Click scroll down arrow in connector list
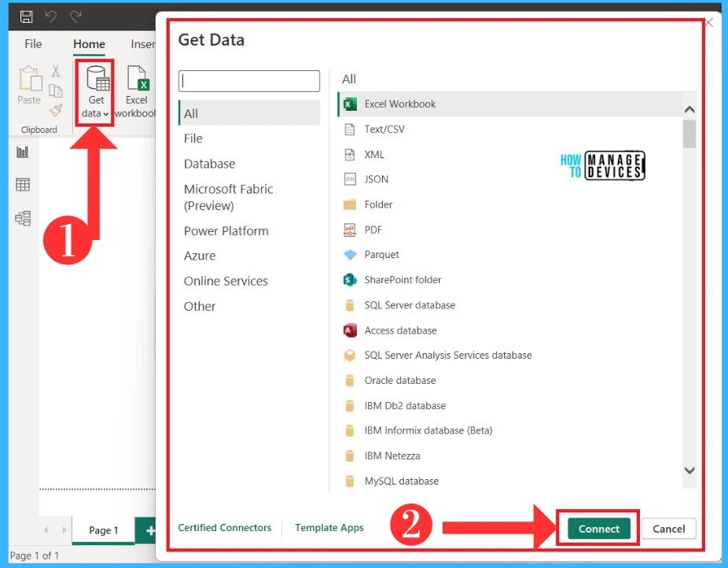 689,470
